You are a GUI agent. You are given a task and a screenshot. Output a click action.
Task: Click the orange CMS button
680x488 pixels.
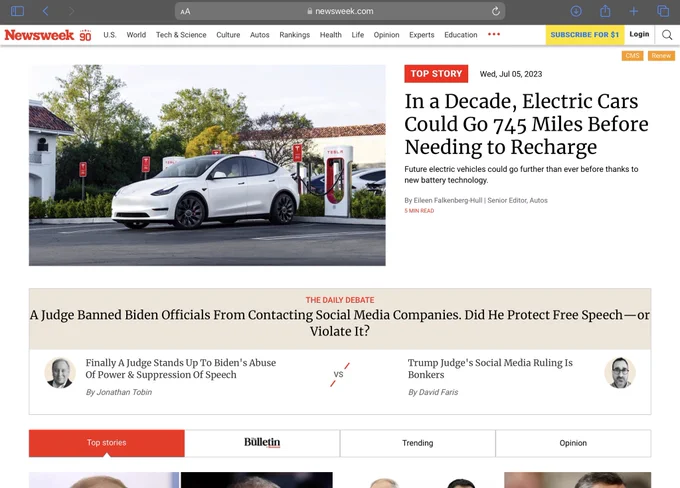point(632,56)
